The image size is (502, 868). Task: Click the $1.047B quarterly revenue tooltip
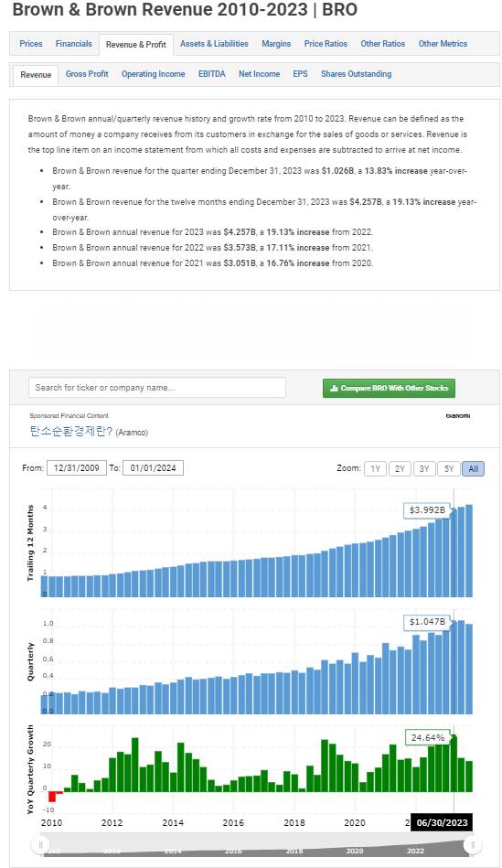(427, 622)
